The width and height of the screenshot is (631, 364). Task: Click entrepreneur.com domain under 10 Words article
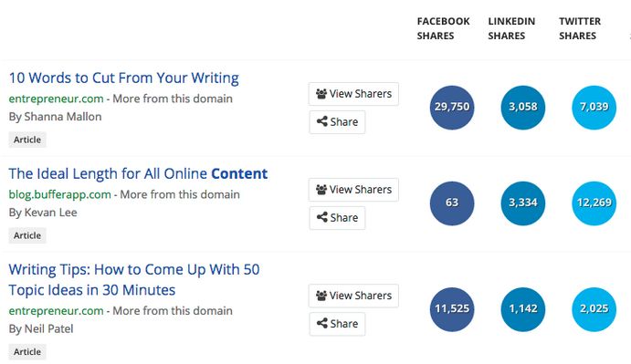pos(56,99)
